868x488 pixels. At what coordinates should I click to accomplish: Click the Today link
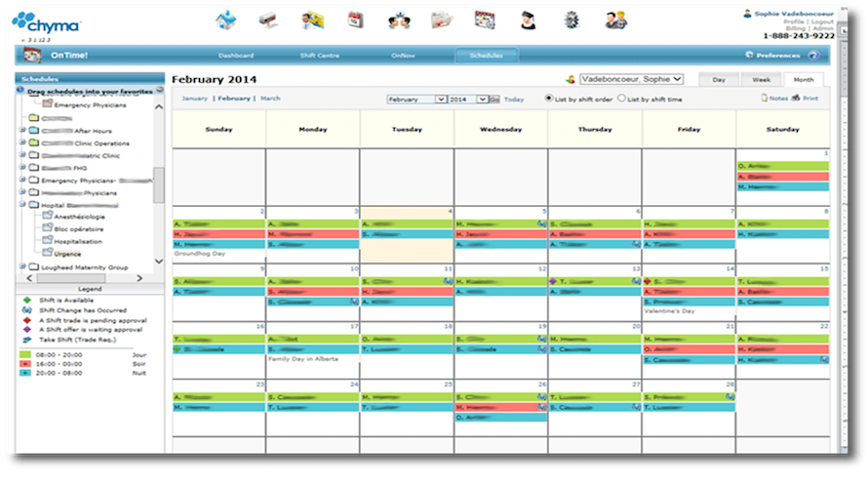514,100
